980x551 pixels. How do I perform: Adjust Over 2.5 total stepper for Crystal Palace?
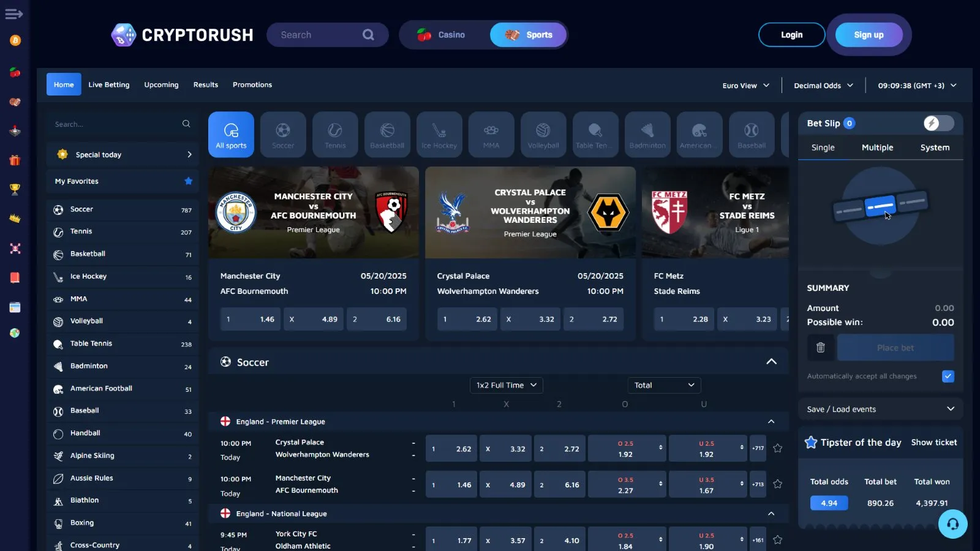660,448
